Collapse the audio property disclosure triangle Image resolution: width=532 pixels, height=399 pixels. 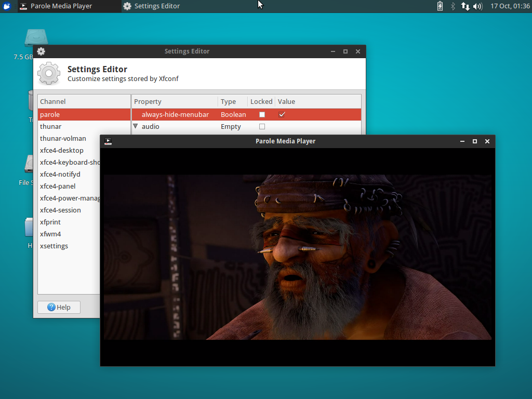(x=135, y=126)
